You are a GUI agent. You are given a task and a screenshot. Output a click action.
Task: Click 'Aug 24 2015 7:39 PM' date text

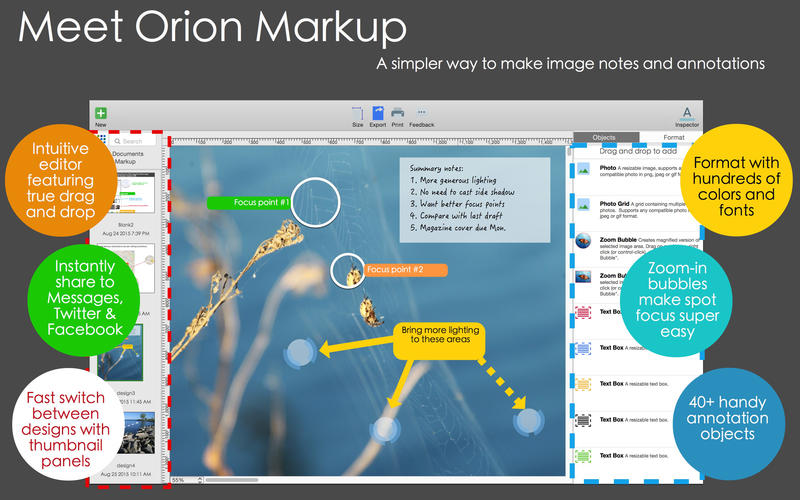[126, 234]
